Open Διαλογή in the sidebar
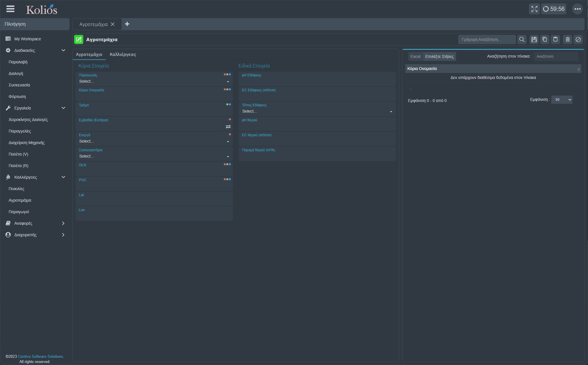The width and height of the screenshot is (588, 365). coord(16,73)
